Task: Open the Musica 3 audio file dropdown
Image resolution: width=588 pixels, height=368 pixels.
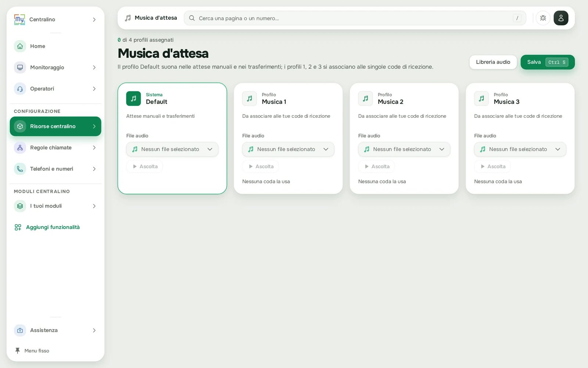Action: (x=520, y=149)
